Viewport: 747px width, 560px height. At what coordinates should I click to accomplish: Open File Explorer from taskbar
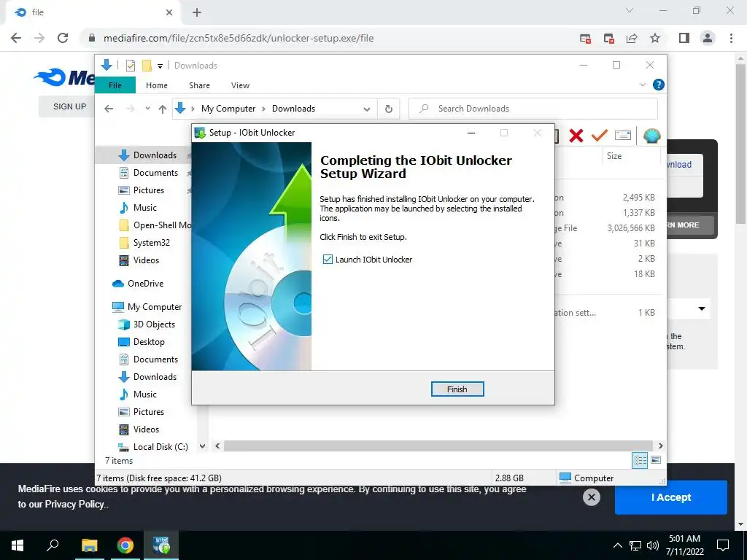(x=89, y=545)
